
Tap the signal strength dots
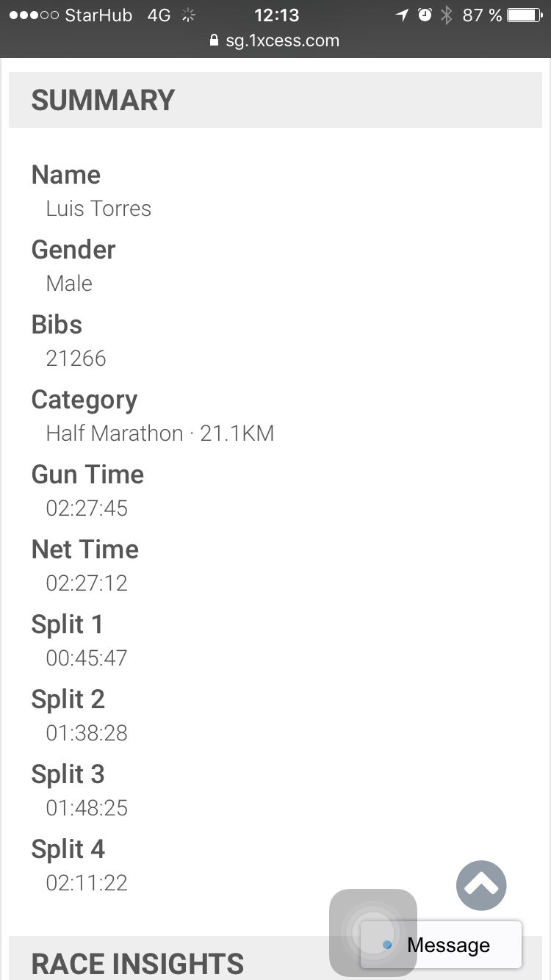(33, 15)
